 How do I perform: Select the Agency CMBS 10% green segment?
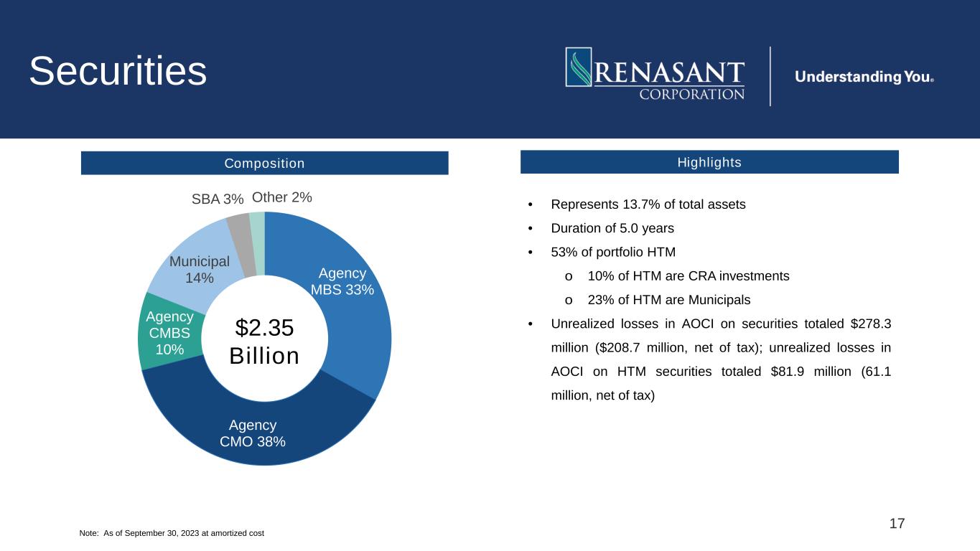coord(169,333)
